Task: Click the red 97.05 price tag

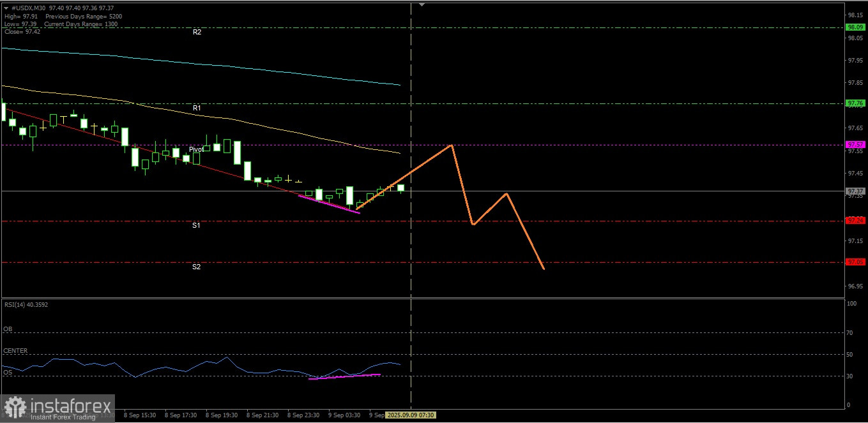Action: [x=855, y=262]
